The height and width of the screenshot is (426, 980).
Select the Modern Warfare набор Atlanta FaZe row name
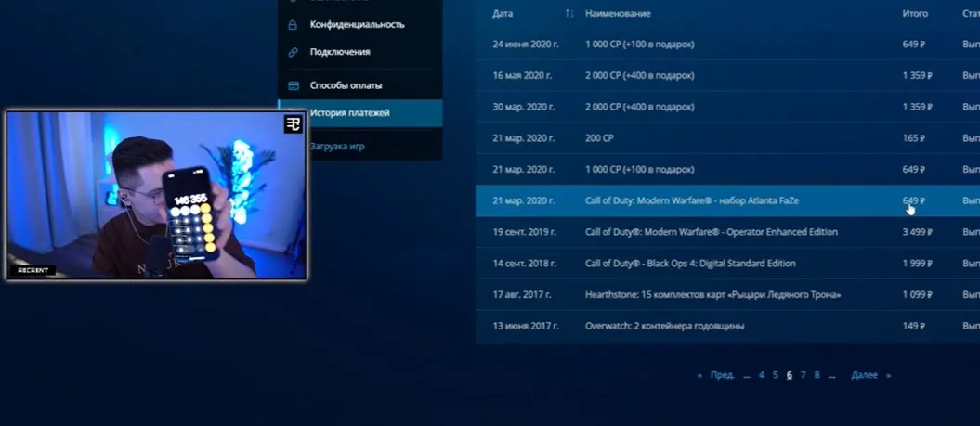click(x=692, y=200)
